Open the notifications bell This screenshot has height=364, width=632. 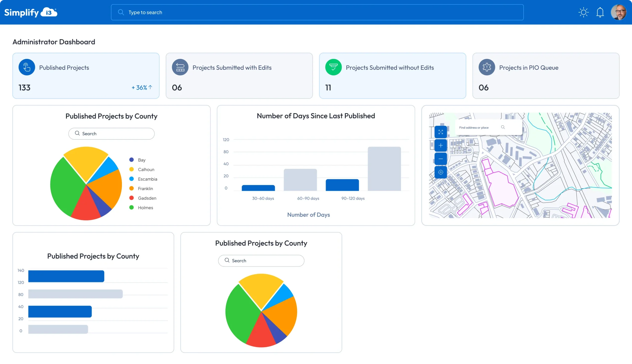coord(600,12)
